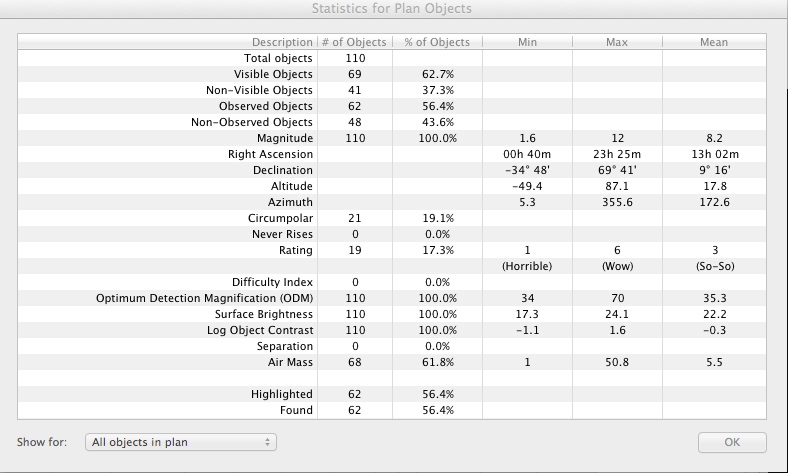Select the Non-Visible Objects row label
The height and width of the screenshot is (473, 788).
(x=259, y=90)
